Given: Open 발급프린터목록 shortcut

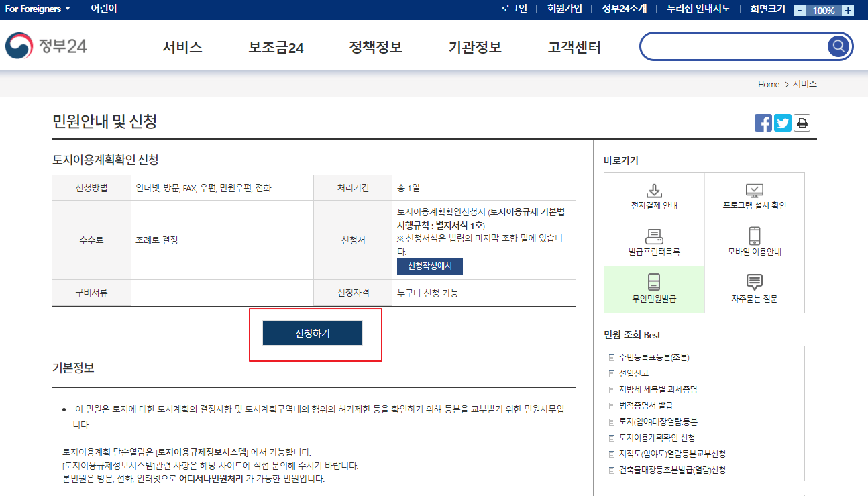Looking at the screenshot, I should click(654, 242).
